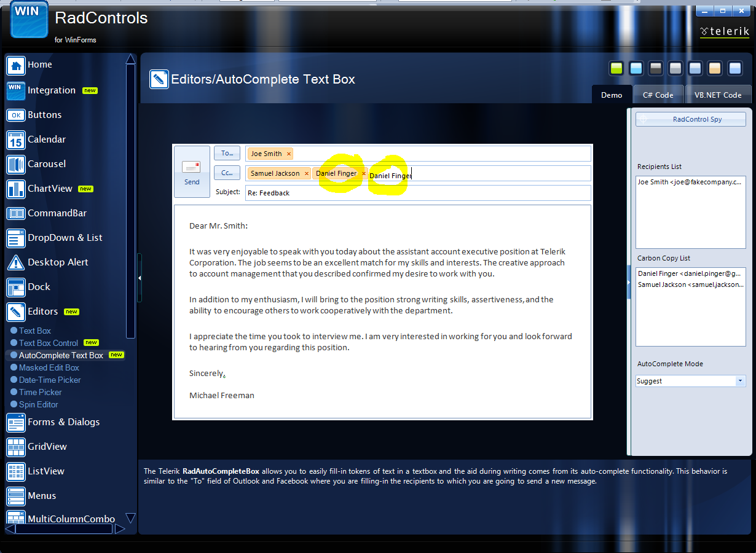The width and height of the screenshot is (756, 553).
Task: Collapse the right settings panel arrow
Action: [x=629, y=283]
